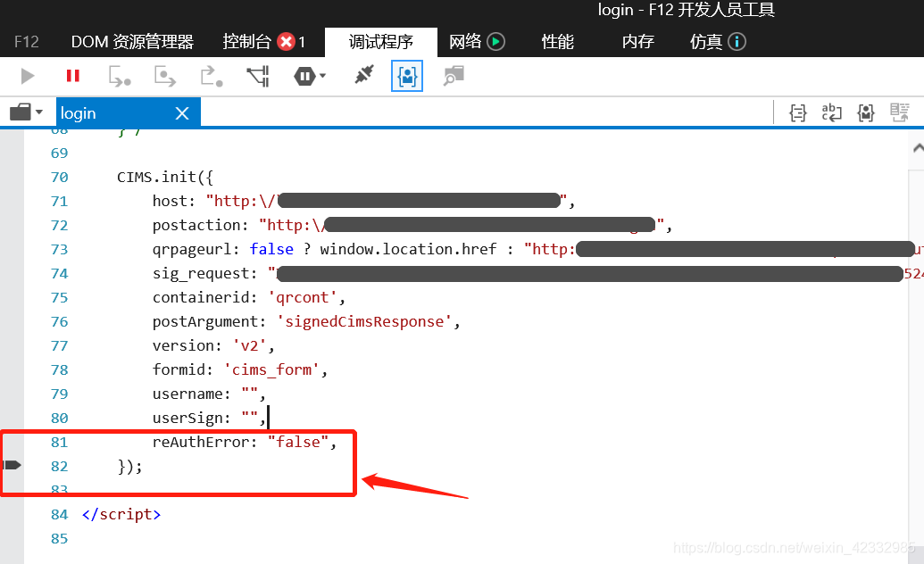Close the login file tab
Screen dimensions: 924x564
182,113
